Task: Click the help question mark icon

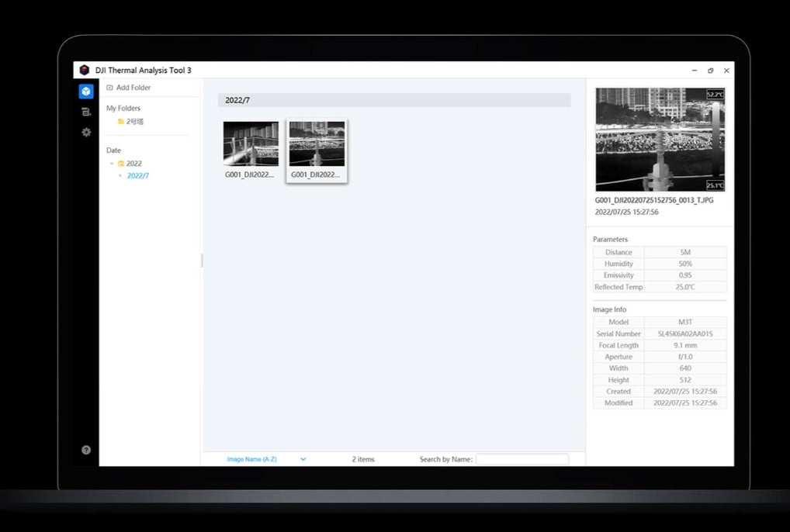Action: (x=86, y=450)
